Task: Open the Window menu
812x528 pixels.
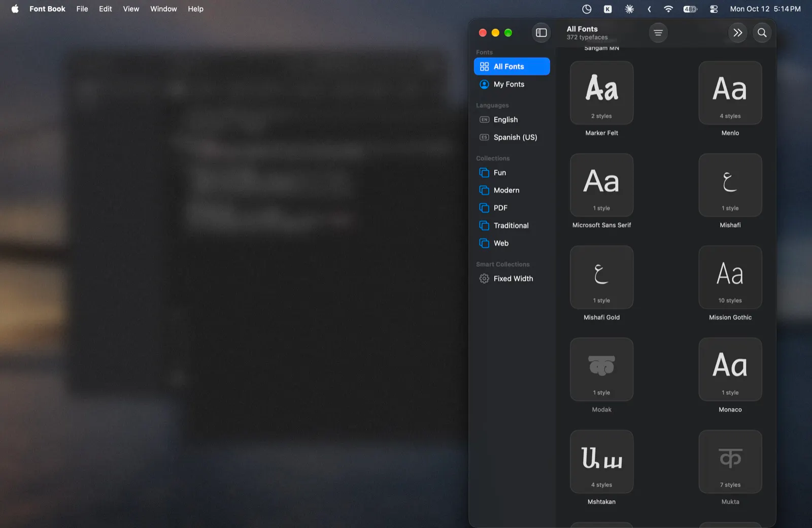Action: coord(163,9)
